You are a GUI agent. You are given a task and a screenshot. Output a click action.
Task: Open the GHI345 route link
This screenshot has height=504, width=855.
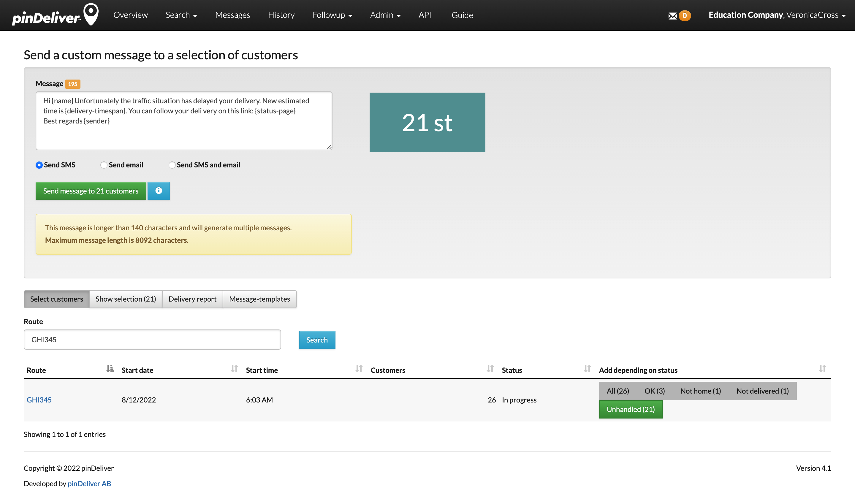pos(39,400)
